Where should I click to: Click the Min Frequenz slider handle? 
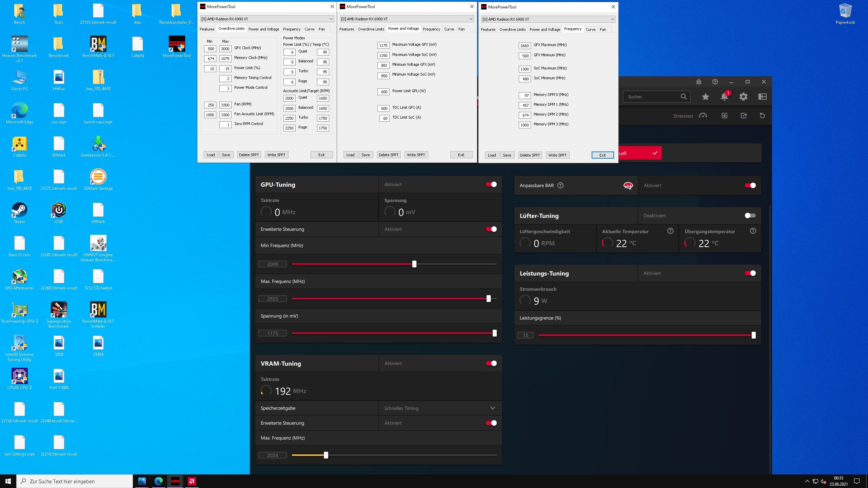[414, 264]
